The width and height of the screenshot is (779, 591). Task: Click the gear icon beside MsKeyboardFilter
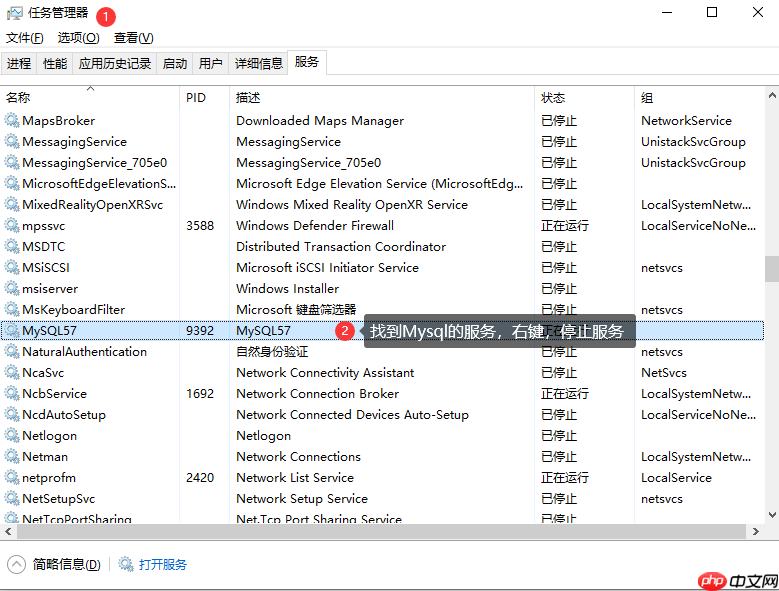(x=12, y=309)
